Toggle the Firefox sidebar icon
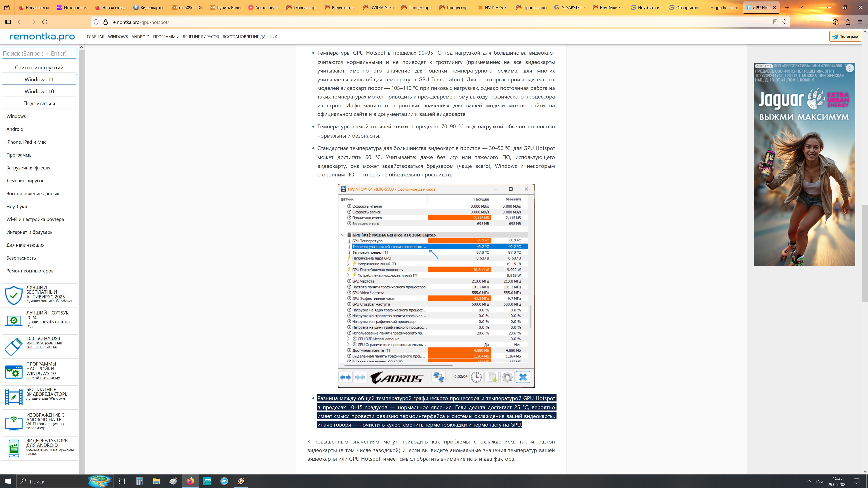This screenshot has width=868, height=488. point(8,22)
